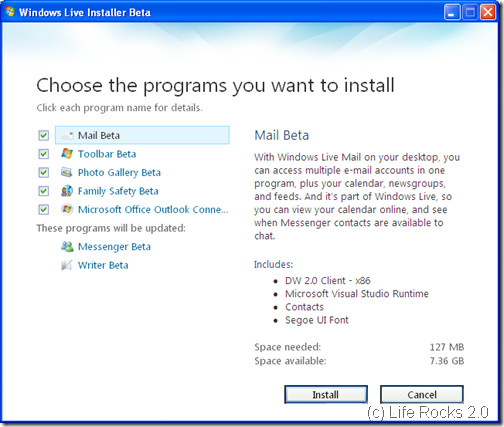View Writer Beta update details
The width and height of the screenshot is (504, 427).
103,265
